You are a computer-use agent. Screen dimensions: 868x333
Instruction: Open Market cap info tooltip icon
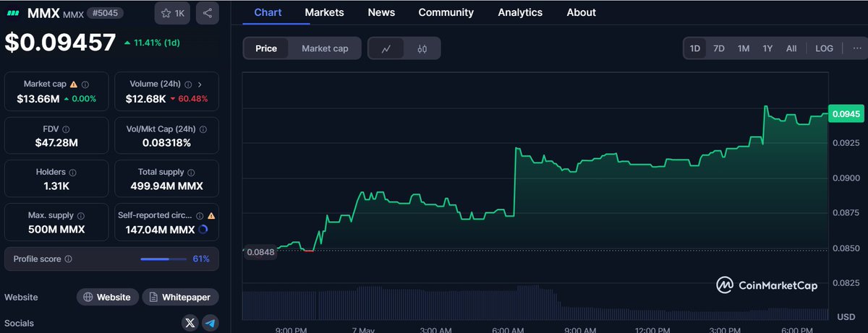click(85, 85)
